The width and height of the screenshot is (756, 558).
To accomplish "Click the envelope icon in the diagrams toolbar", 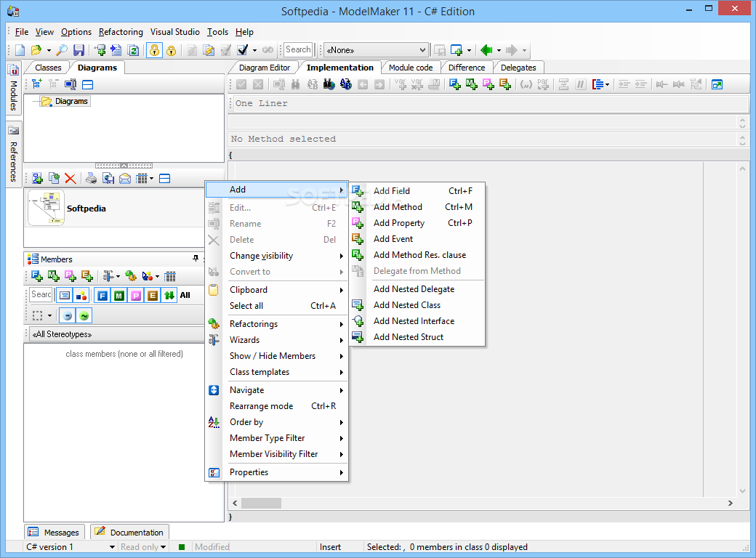I will tap(125, 179).
